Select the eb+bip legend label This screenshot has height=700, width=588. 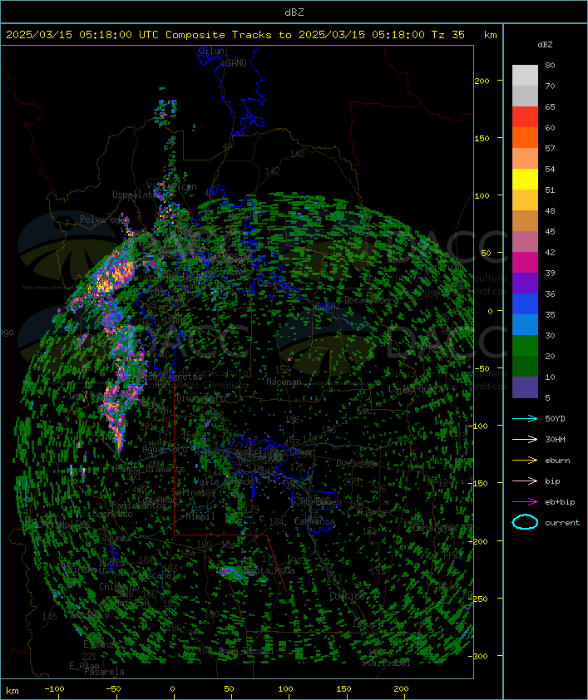(560, 502)
